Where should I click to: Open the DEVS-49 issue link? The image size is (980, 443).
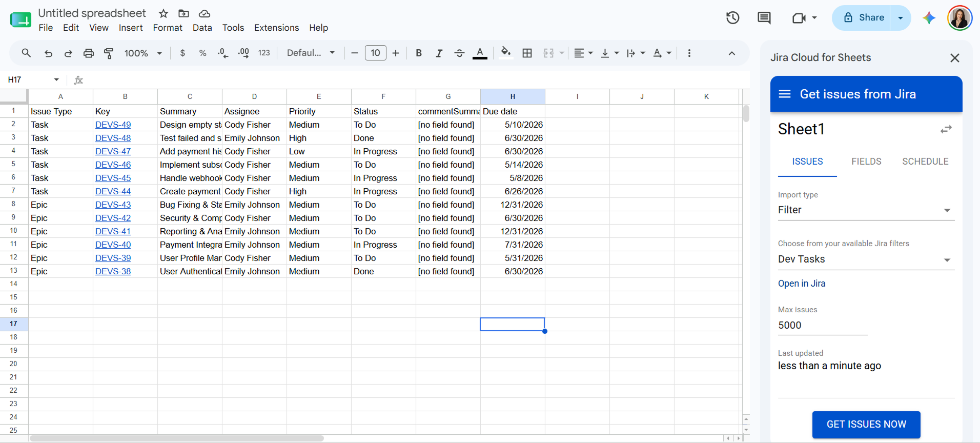[x=113, y=125]
